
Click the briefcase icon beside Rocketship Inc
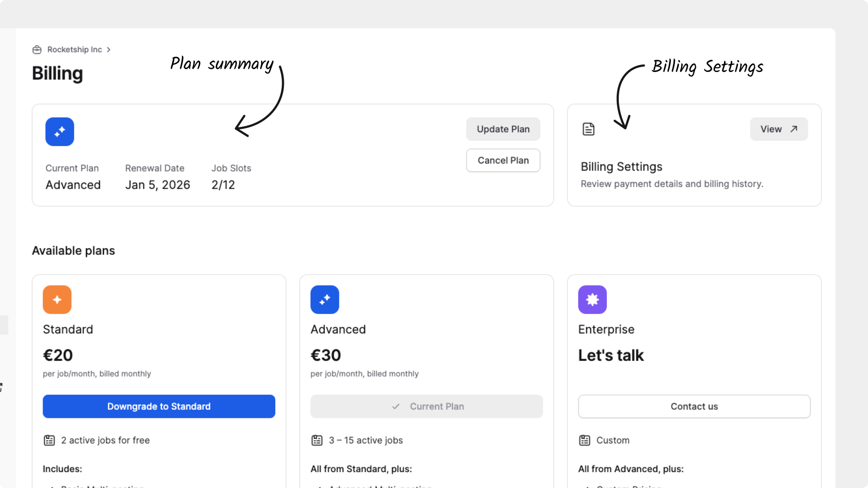coord(37,50)
